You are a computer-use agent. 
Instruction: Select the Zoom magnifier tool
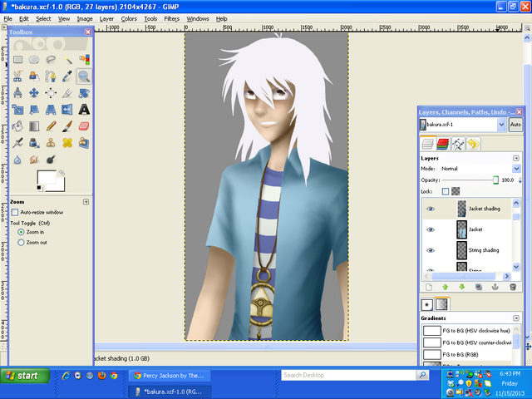click(84, 76)
